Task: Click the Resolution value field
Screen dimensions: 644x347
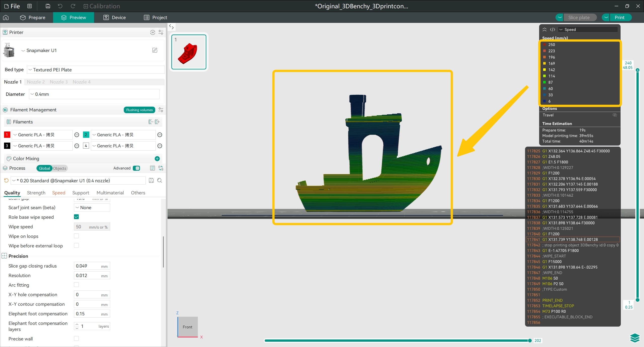Action: click(x=92, y=275)
